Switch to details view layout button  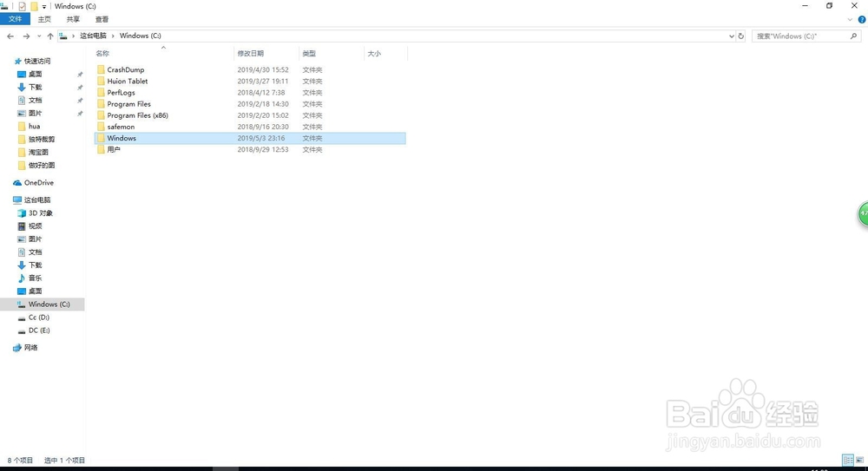(848, 460)
